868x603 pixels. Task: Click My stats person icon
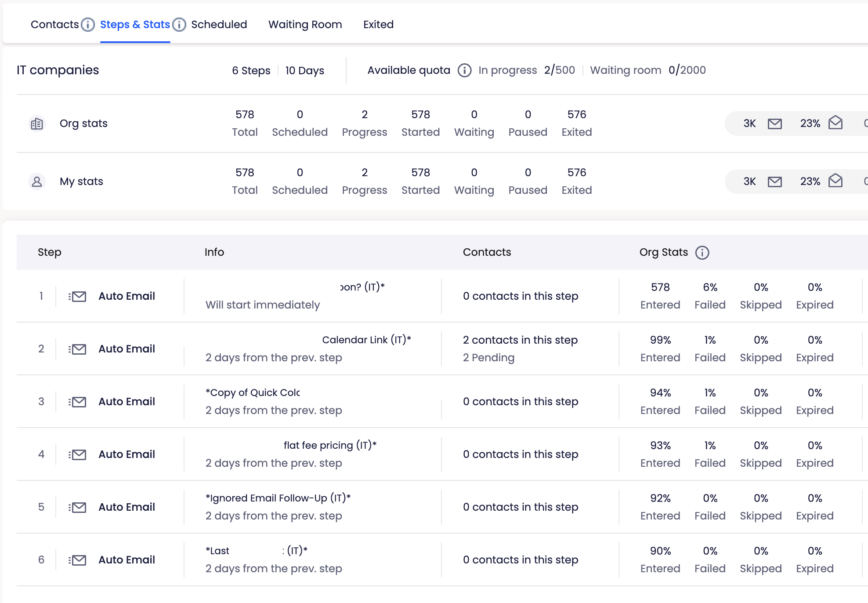coord(37,182)
